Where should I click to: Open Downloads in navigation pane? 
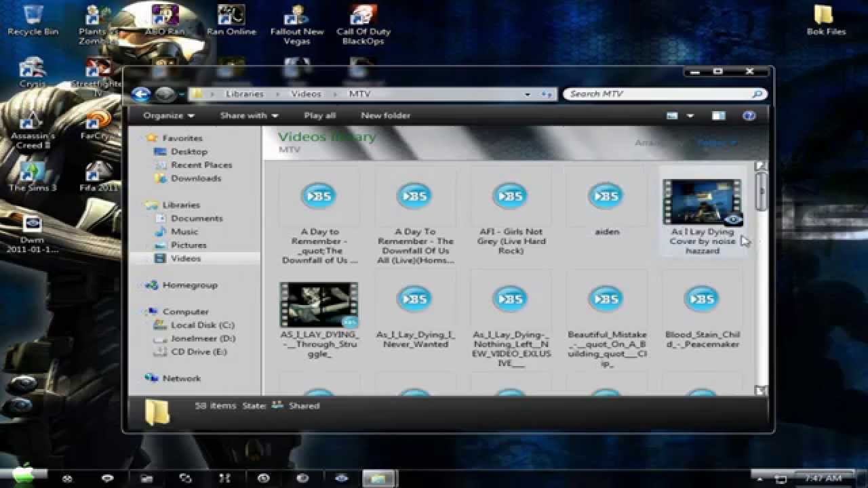(188, 178)
